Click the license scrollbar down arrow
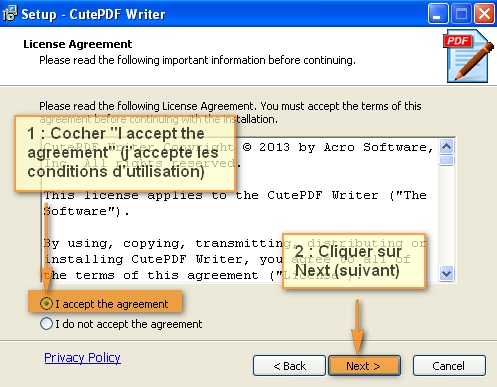The image size is (497, 387). click(x=446, y=274)
